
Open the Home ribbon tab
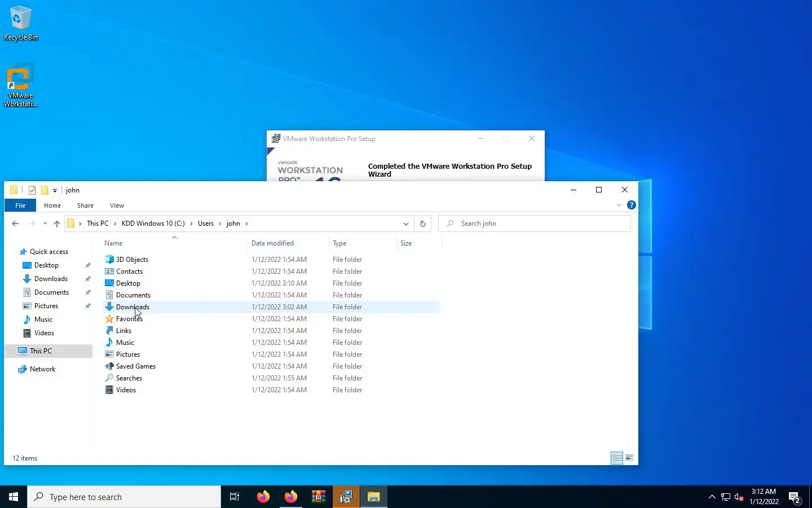(52, 205)
